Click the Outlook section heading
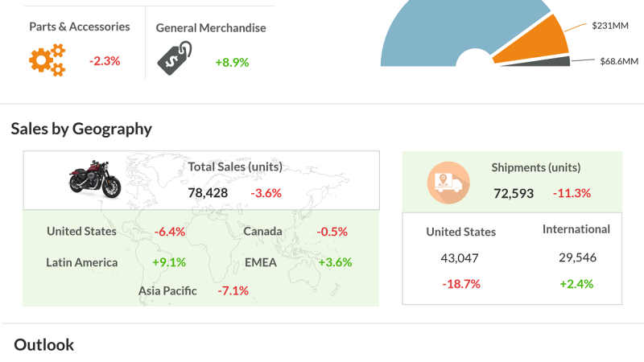The width and height of the screenshot is (644, 362). point(44,344)
